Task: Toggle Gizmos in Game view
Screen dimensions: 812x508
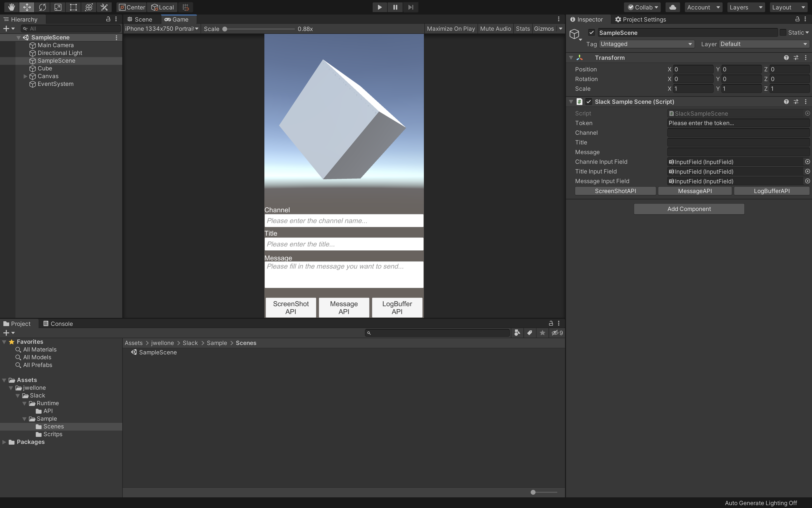Action: (544, 29)
